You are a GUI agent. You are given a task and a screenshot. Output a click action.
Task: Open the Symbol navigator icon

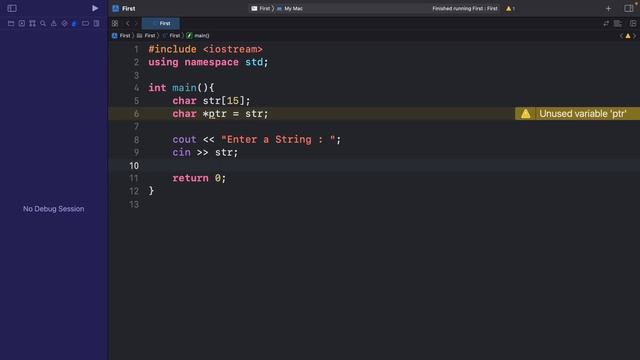(x=32, y=24)
